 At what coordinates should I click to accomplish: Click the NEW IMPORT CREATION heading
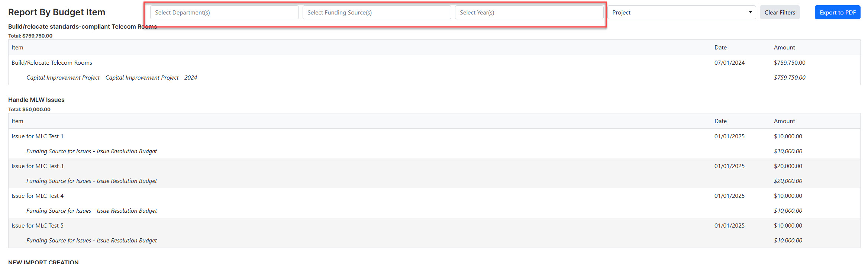click(43, 261)
